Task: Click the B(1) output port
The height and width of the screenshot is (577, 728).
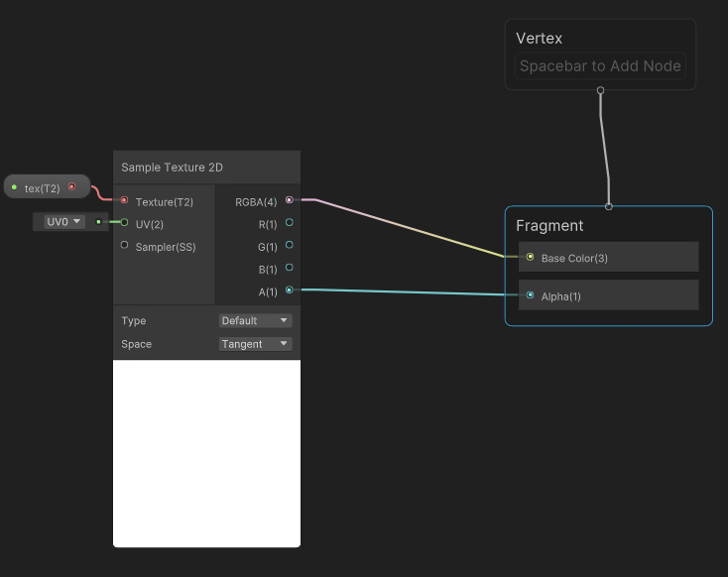Action: 289,268
